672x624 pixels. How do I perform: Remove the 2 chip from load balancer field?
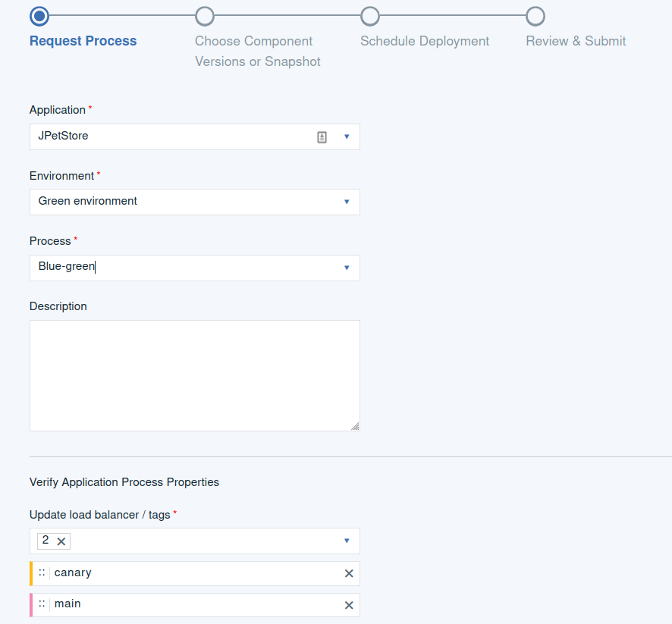pos(60,541)
